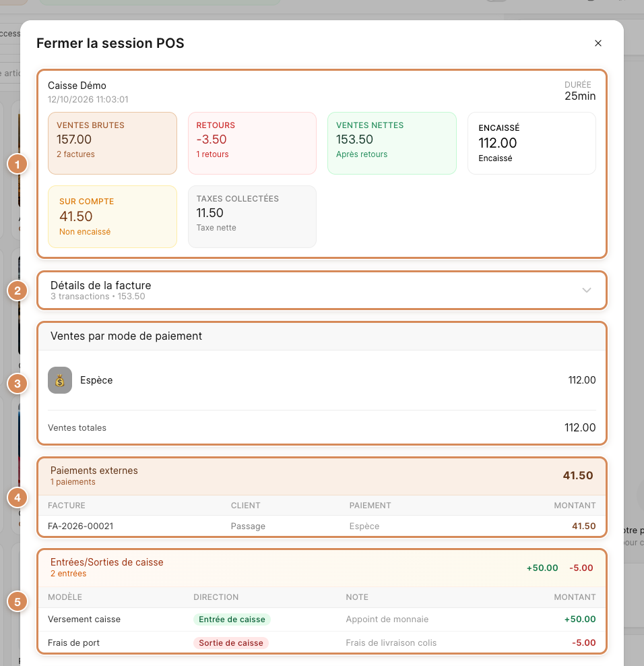Viewport: 644px width, 666px height.
Task: Select the "Appoint de monnaie" note
Action: [x=387, y=619]
